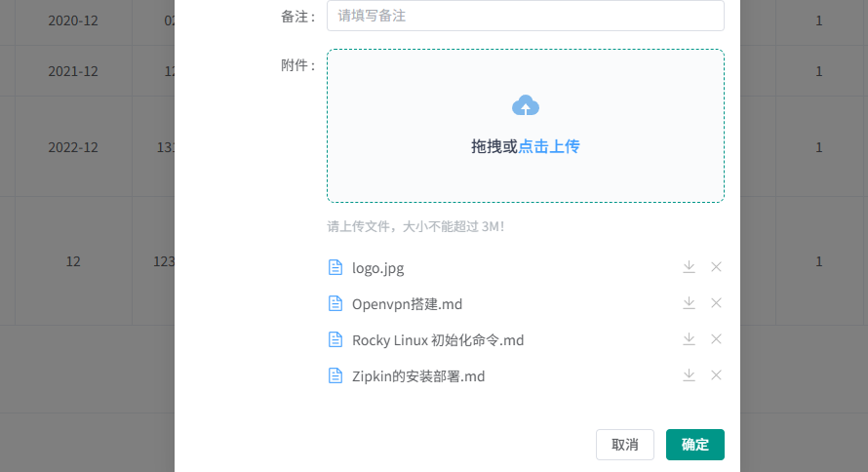Screen dimensions: 868x472
Task: Open the Openvpn搭建.md file entry
Action: [407, 304]
